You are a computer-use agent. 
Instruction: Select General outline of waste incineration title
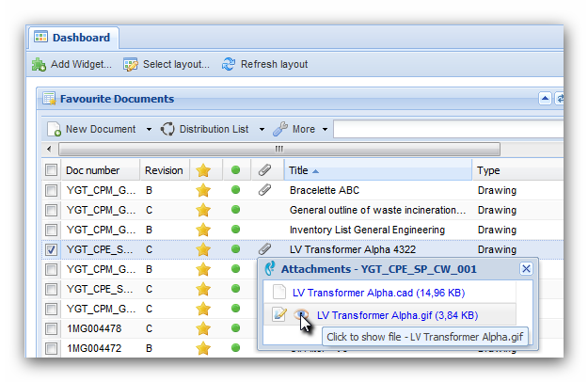click(377, 210)
